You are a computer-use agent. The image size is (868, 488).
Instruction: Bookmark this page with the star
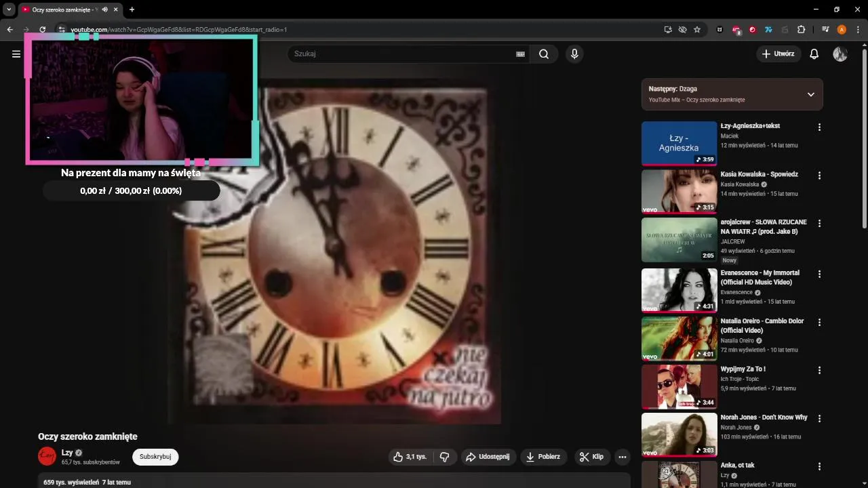697,30
